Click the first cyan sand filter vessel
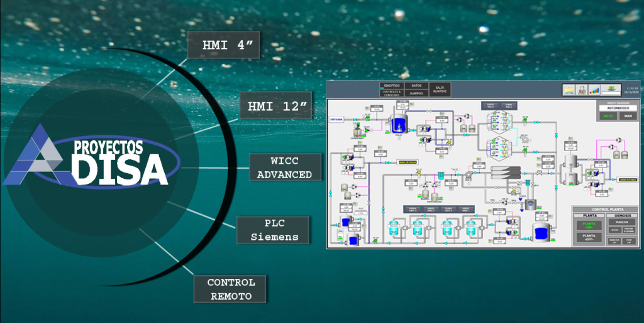644x323 pixels. pos(394,228)
